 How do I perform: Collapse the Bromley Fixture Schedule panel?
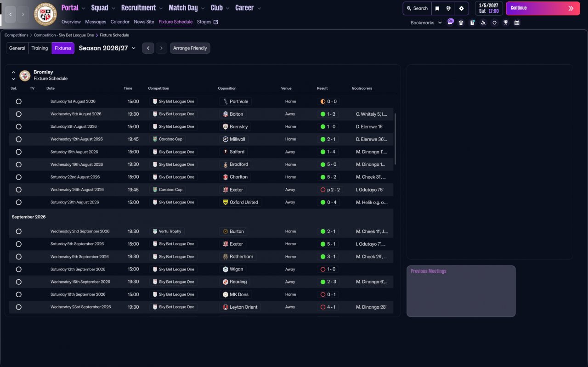point(13,72)
